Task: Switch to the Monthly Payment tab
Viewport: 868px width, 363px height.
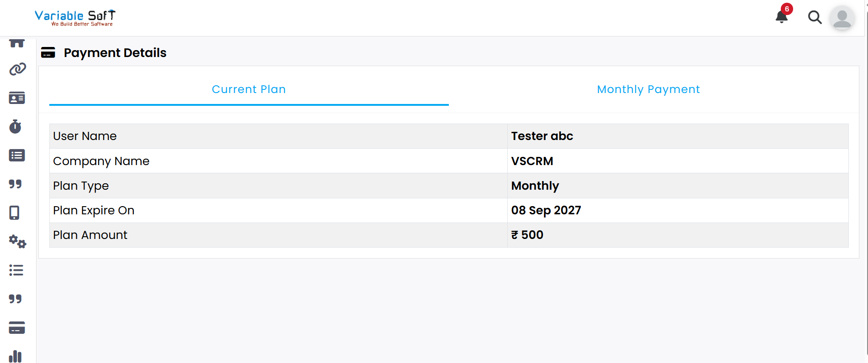Action: pyautogui.click(x=648, y=89)
